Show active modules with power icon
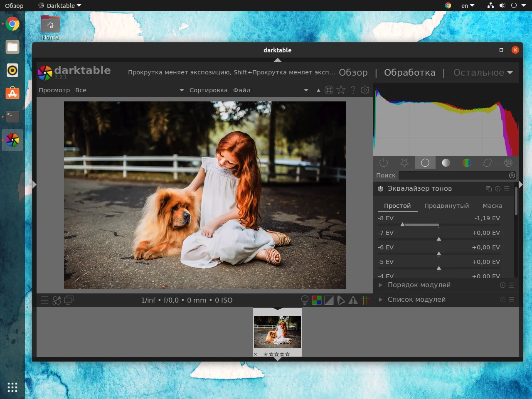The image size is (532, 399). pyautogui.click(x=384, y=163)
